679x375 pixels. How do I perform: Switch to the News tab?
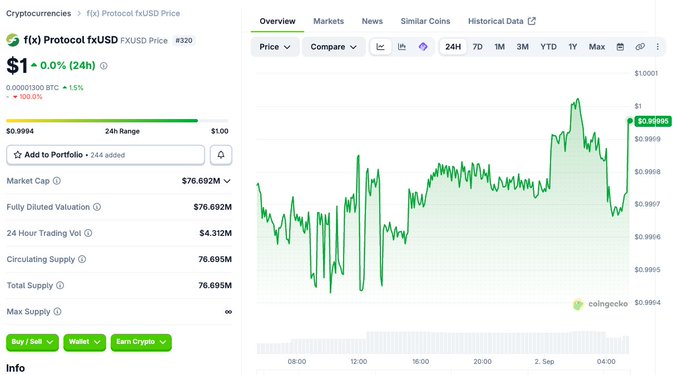[372, 21]
